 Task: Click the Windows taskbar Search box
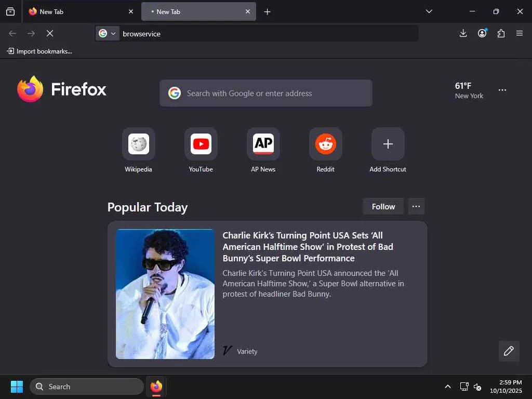pos(87,387)
